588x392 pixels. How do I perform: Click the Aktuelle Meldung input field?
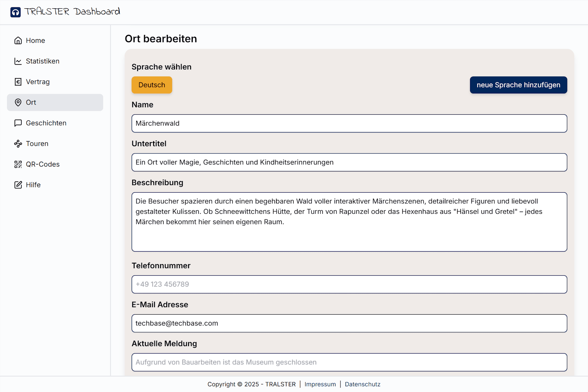pos(349,362)
